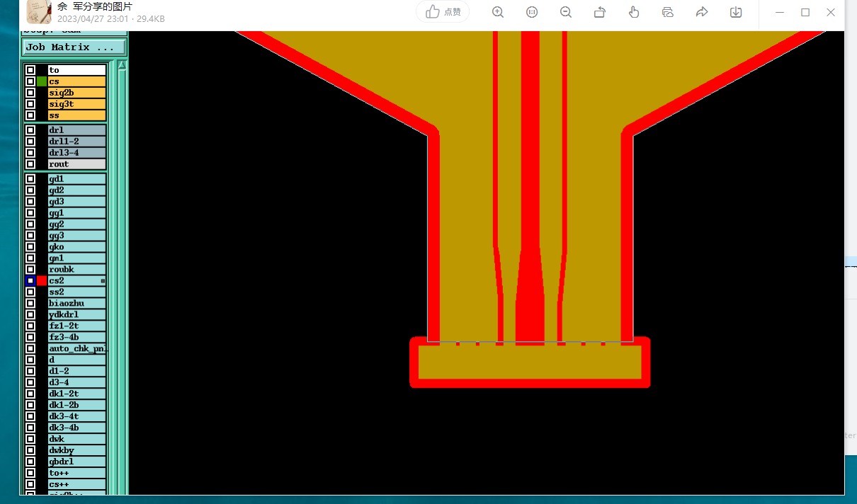The height and width of the screenshot is (504, 857).
Task: Select the dwkby layer name
Action: pos(77,450)
